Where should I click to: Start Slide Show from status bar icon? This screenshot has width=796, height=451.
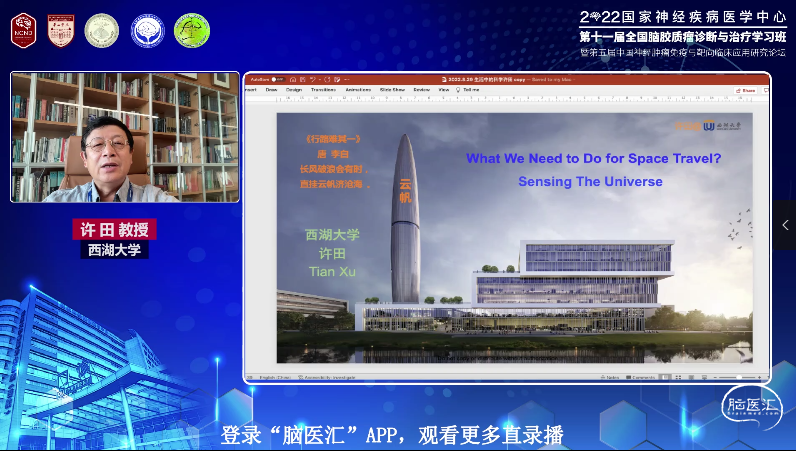point(704,377)
